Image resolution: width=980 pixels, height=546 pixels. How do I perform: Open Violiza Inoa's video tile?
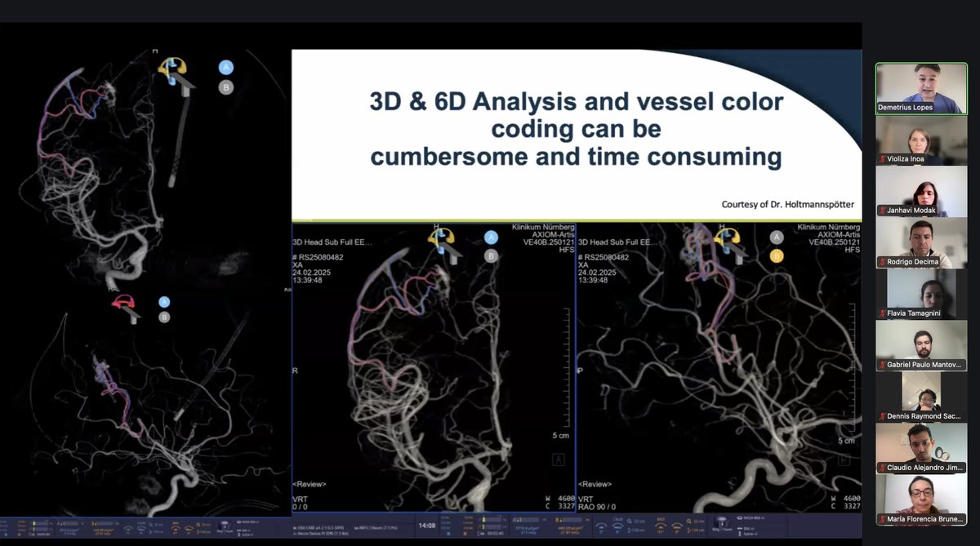point(922,140)
